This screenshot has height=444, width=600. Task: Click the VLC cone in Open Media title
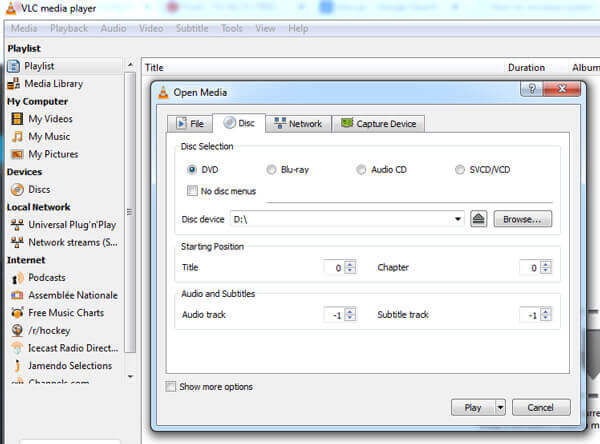[x=163, y=93]
